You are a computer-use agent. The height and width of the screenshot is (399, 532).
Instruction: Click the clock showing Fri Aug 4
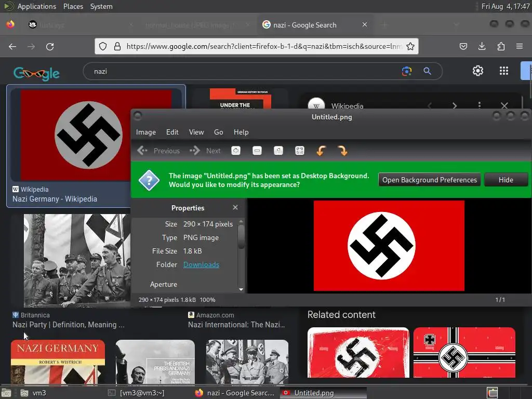tap(505, 6)
